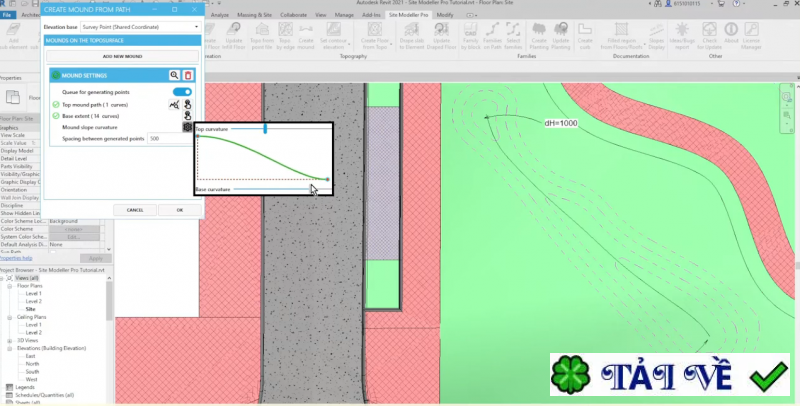
Task: Open the Collaborate ribbon tab
Action: tap(292, 16)
